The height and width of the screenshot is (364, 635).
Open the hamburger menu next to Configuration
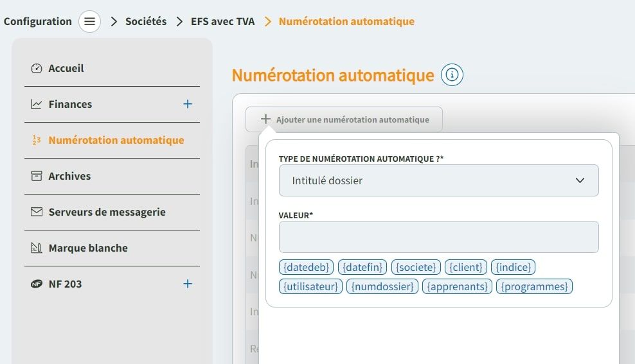pyautogui.click(x=90, y=22)
